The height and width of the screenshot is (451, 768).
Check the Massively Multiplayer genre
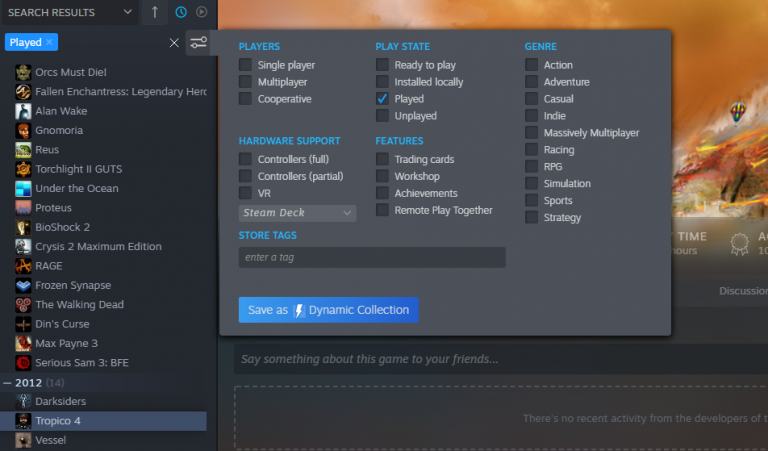[531, 133]
